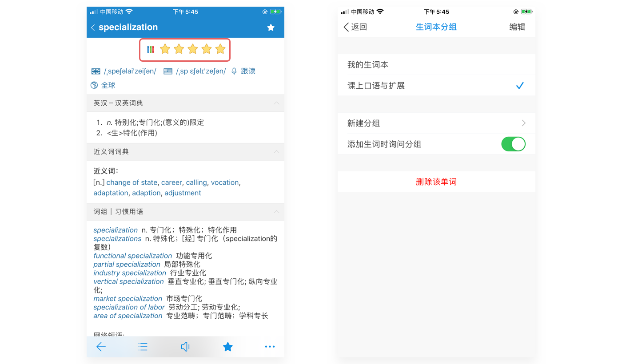Play the British pronunciation via UK flag
622x364 pixels.
pos(96,71)
